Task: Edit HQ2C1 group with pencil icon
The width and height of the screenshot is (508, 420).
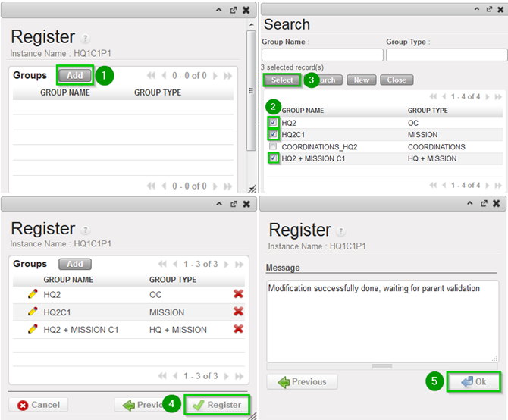Action: click(33, 312)
